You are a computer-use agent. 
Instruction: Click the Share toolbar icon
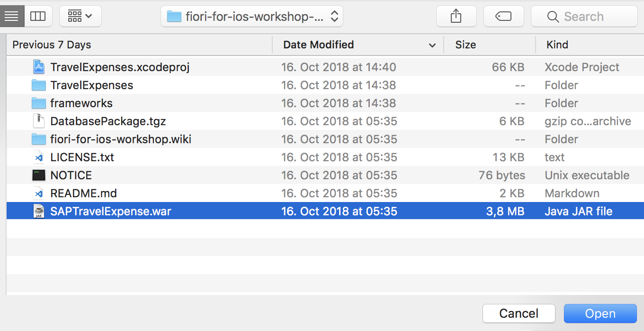456,17
